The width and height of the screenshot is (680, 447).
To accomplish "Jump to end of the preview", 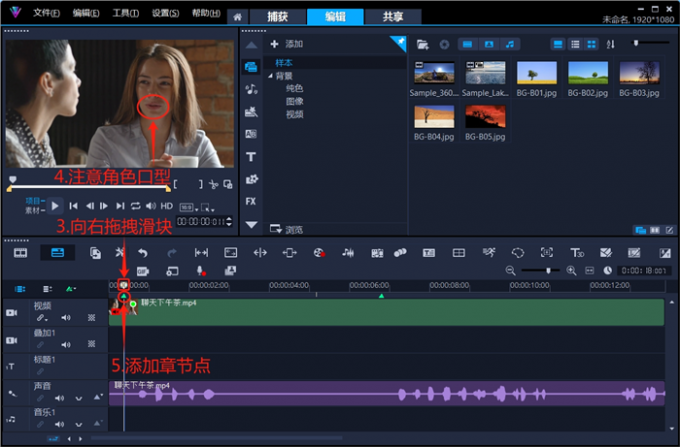I will [120, 206].
